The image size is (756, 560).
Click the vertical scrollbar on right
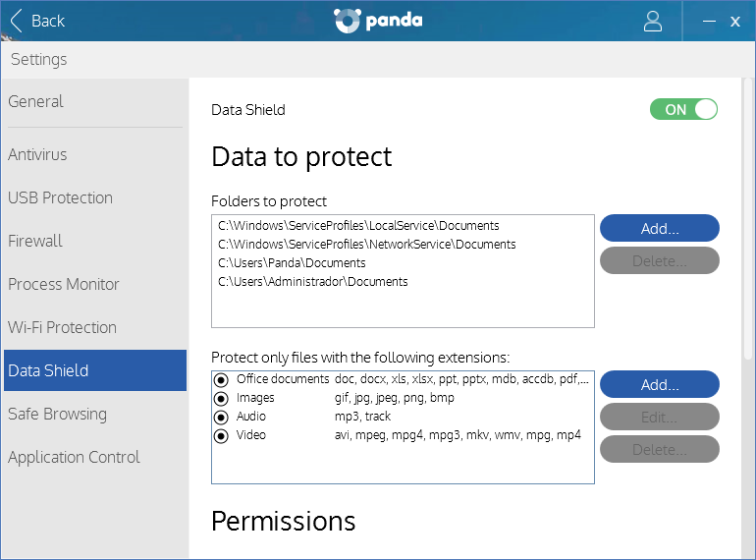pos(748,219)
